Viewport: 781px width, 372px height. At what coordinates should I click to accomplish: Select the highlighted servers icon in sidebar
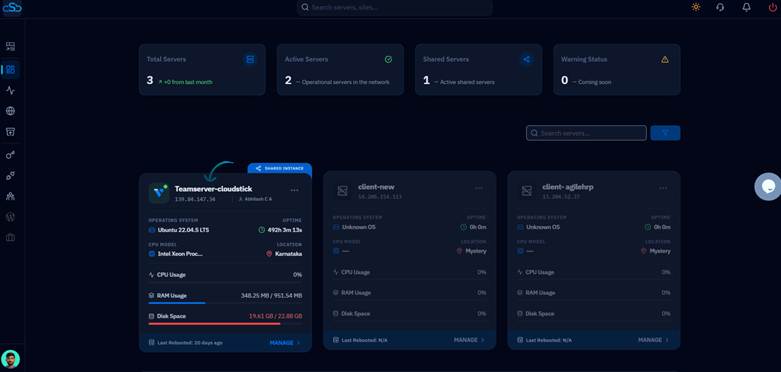point(10,69)
